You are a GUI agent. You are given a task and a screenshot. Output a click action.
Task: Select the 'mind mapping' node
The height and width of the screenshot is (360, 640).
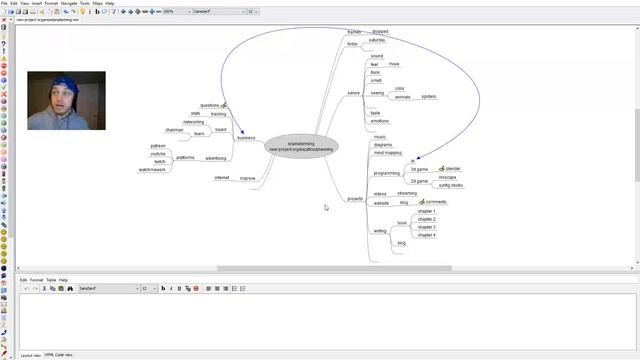click(388, 153)
